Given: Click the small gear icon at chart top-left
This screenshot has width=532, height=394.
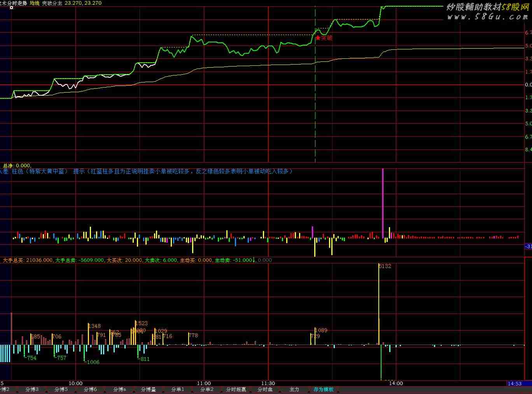Looking at the screenshot, I should click(x=11, y=7).
